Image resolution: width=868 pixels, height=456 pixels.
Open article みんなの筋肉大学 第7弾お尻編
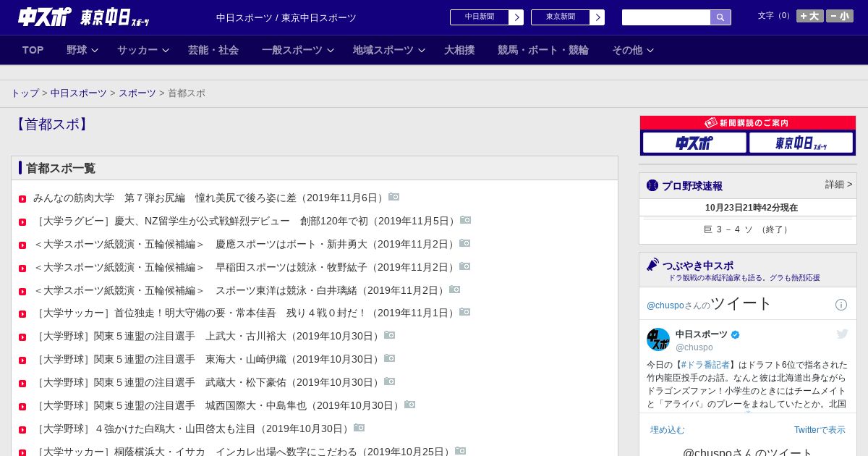coord(209,198)
